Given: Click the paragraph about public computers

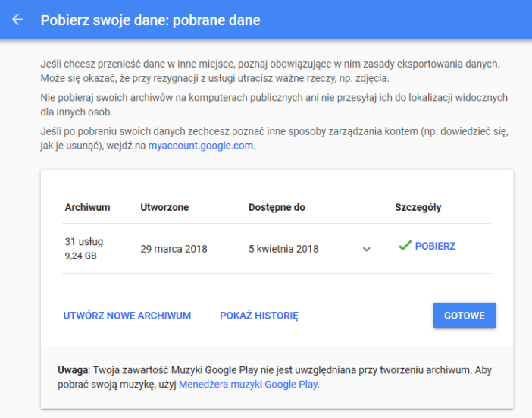Looking at the screenshot, I should pos(274,105).
